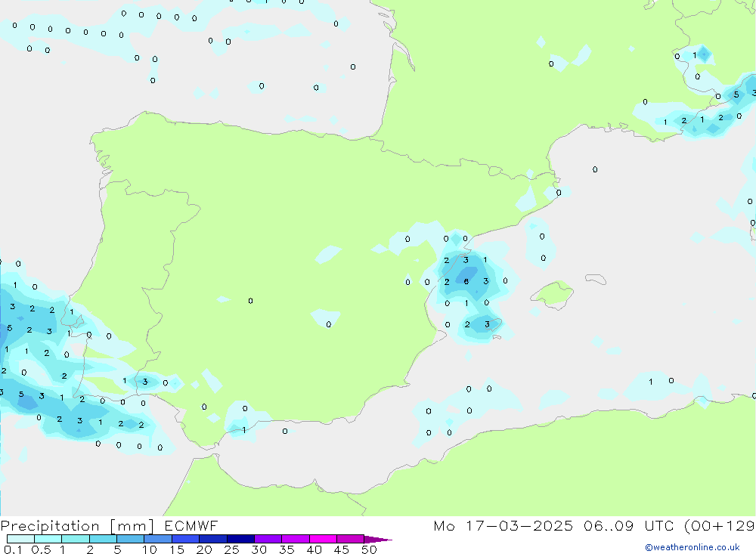This screenshot has height=554, width=756.
Task: Click the 45–50 mm legend swatch
Action: [x=350, y=539]
